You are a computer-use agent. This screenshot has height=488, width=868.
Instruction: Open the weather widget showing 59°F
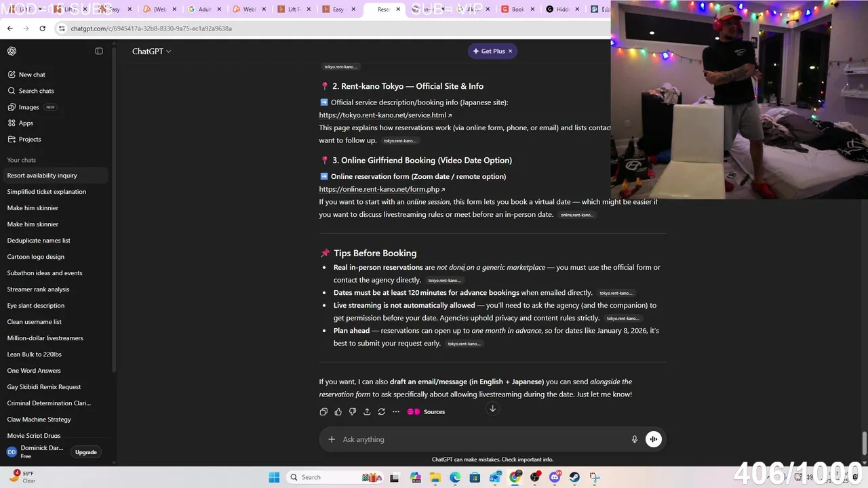[22, 476]
